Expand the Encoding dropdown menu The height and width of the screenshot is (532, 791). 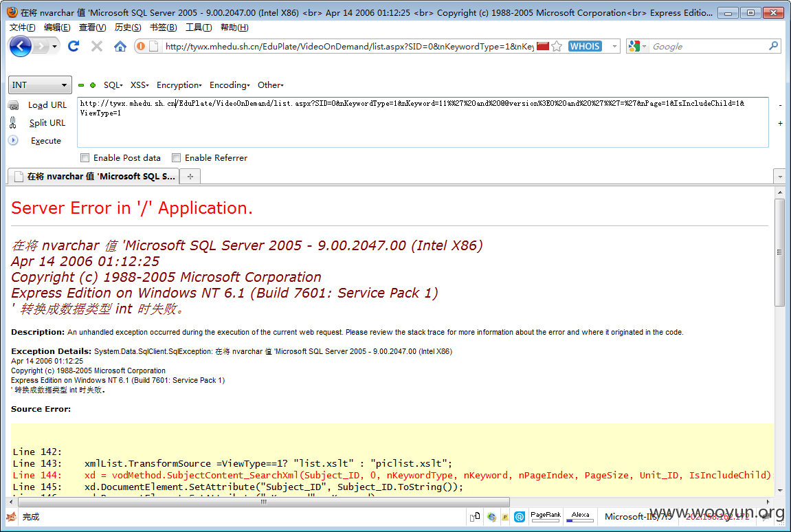point(230,85)
